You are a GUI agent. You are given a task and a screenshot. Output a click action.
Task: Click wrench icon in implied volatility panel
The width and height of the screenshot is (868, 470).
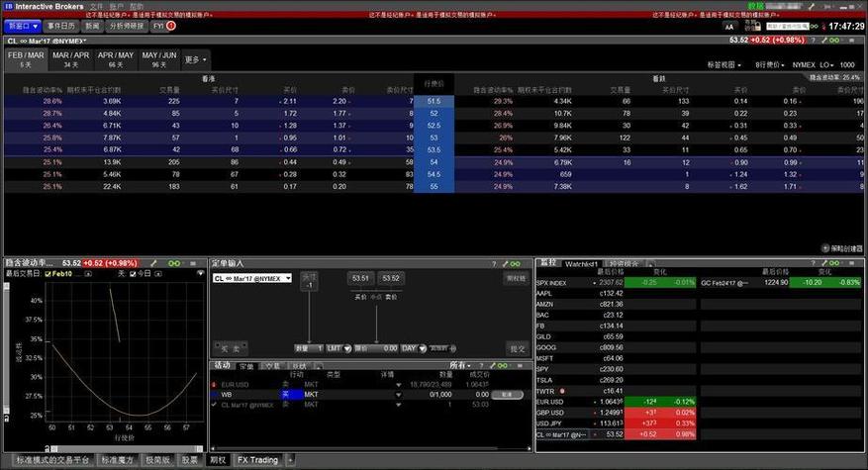(153, 263)
